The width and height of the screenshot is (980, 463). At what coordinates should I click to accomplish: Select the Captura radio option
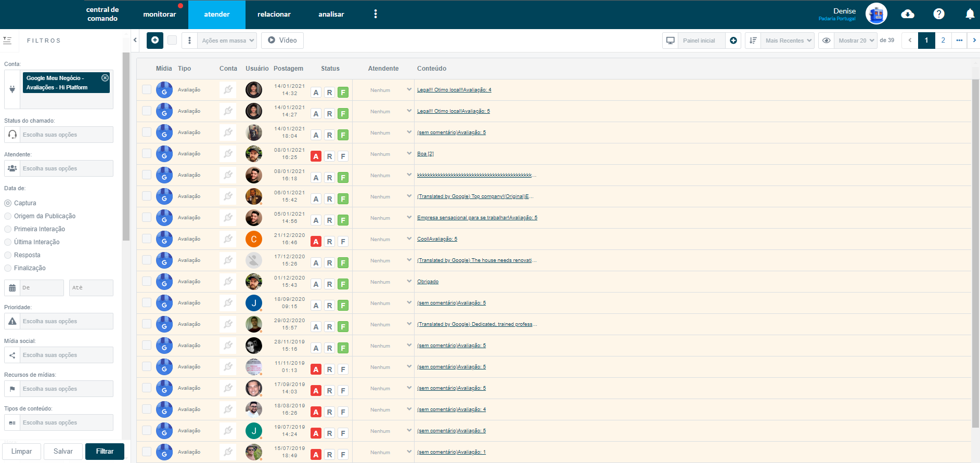[x=8, y=203]
